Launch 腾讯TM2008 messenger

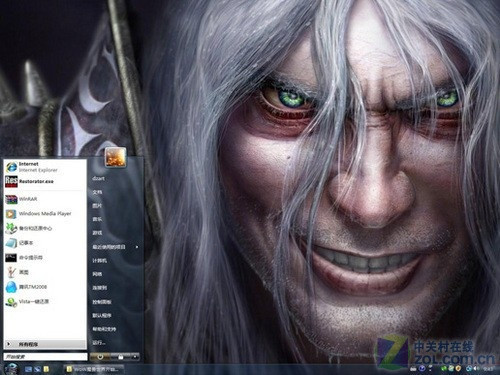pos(45,287)
